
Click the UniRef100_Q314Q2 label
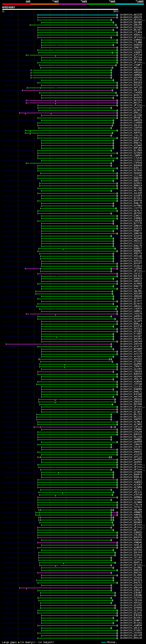[x=131, y=27]
